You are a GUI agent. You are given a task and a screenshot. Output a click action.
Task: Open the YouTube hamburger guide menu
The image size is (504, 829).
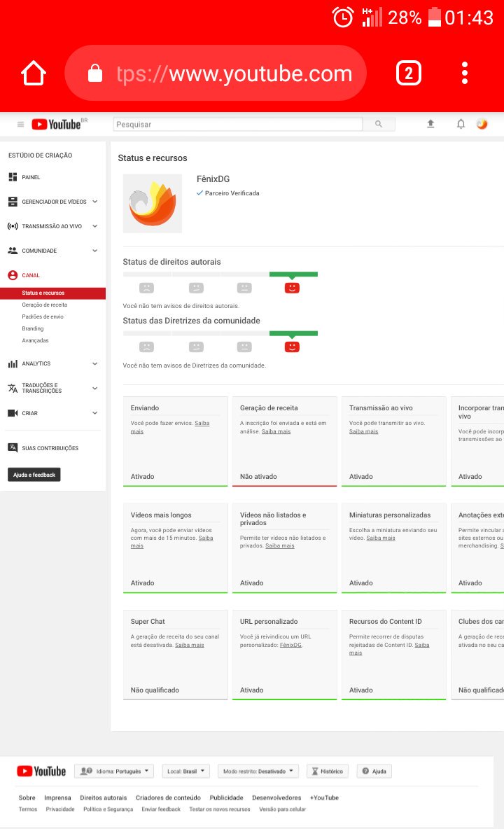coord(20,124)
